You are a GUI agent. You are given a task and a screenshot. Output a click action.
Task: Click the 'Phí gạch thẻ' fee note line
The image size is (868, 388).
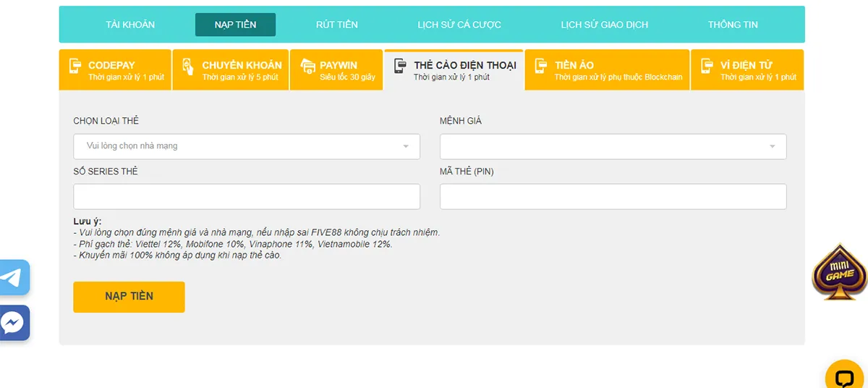coord(233,244)
